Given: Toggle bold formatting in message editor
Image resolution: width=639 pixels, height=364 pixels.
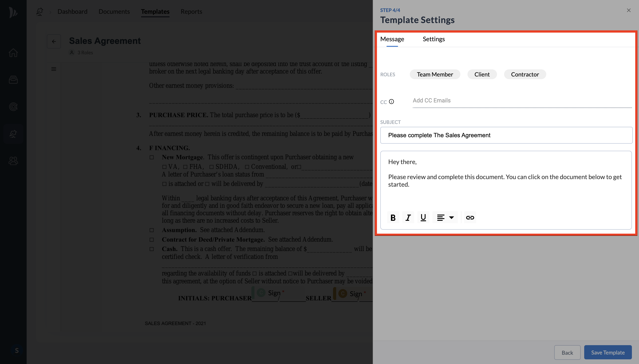Looking at the screenshot, I should coord(393,217).
